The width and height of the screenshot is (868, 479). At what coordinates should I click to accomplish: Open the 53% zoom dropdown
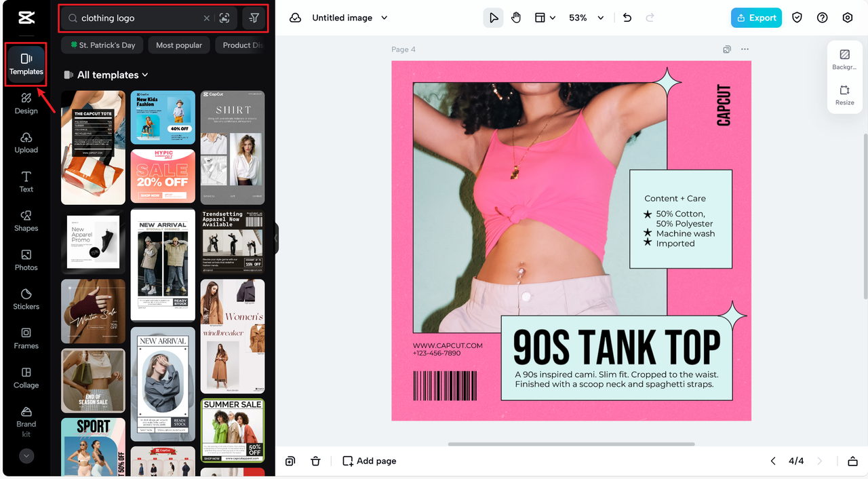586,18
